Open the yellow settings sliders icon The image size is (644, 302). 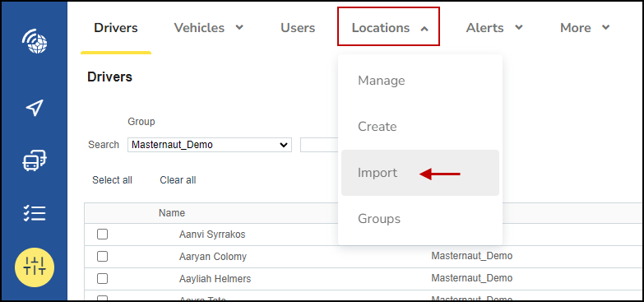click(x=35, y=267)
